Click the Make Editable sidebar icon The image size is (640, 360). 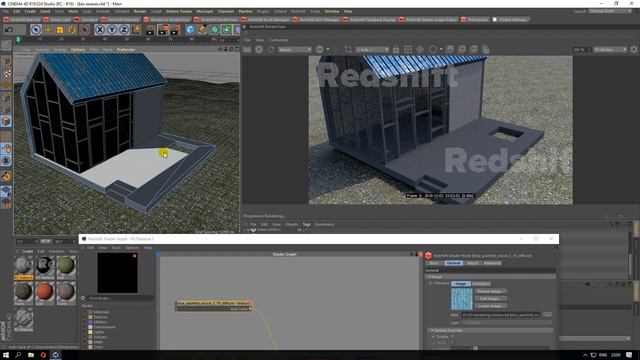tap(6, 45)
